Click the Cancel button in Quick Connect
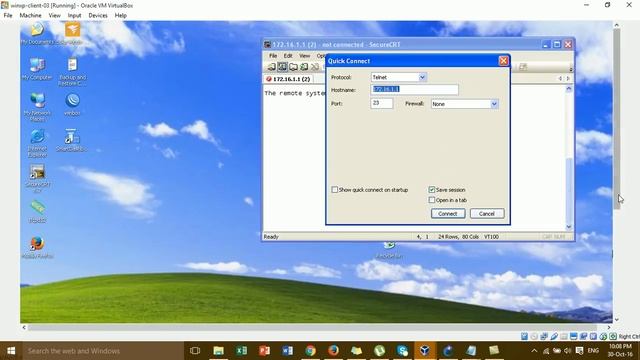This screenshot has width=640, height=360. coord(487,213)
